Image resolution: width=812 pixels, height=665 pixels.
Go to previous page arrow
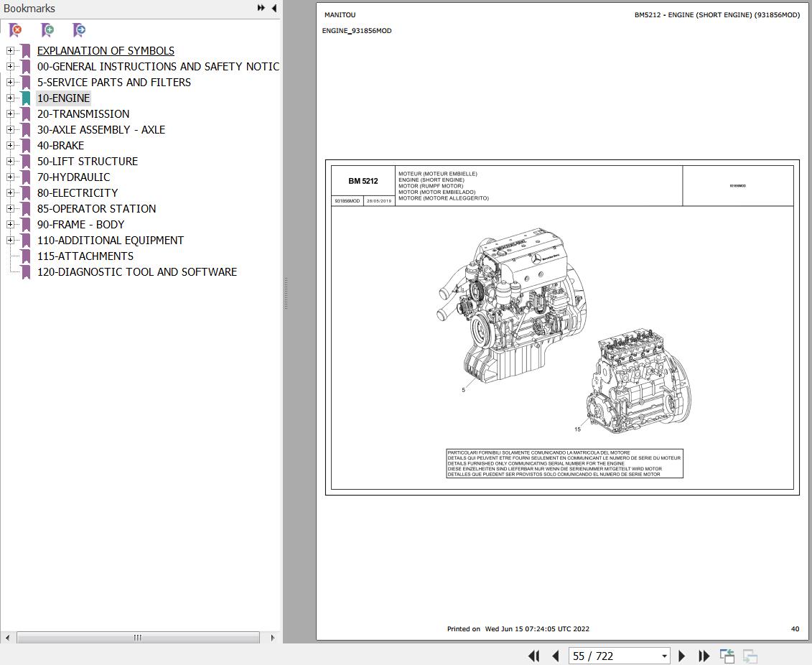pos(556,656)
